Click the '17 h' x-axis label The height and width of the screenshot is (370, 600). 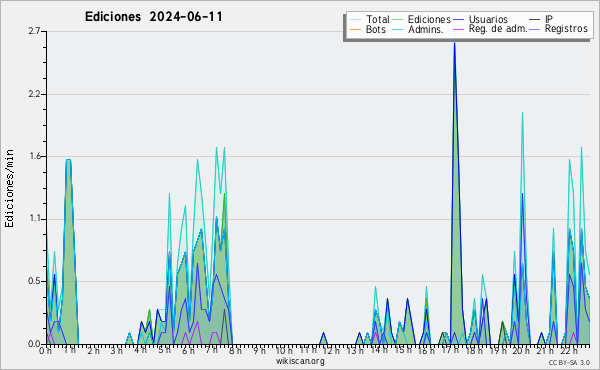(x=450, y=350)
